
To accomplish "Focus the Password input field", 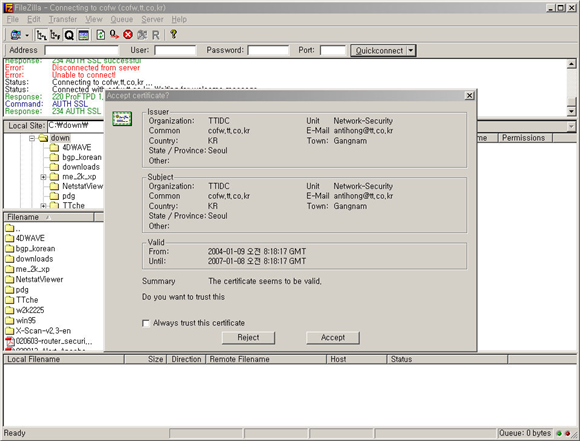I will coord(268,50).
